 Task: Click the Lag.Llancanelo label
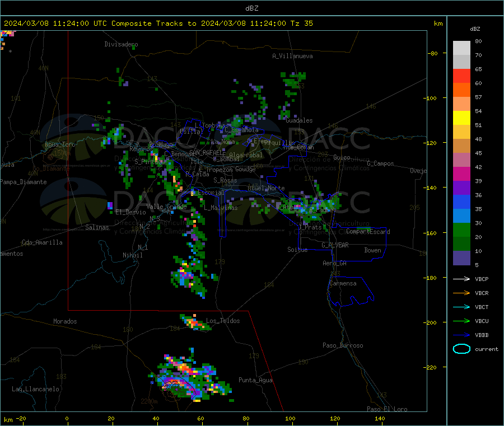pyautogui.click(x=35, y=389)
